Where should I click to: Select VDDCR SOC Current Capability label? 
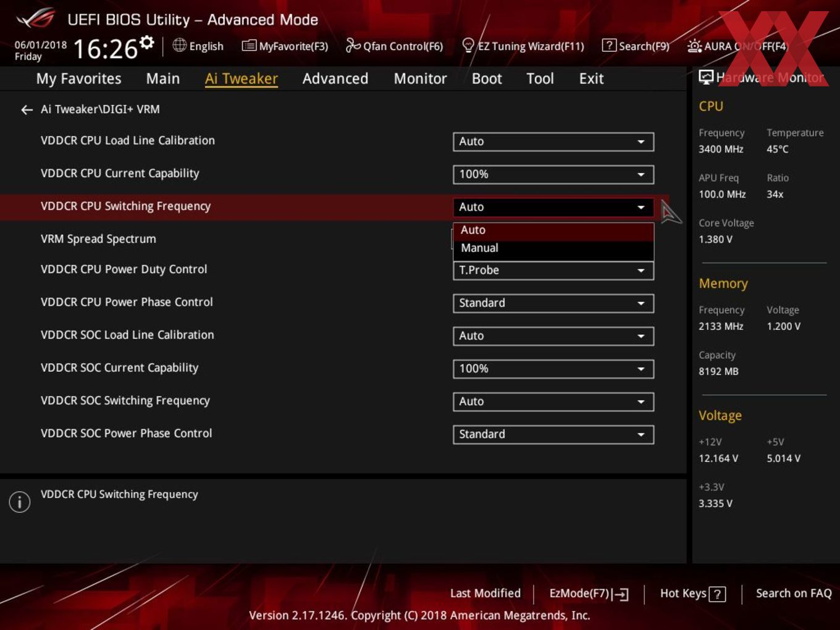(119, 367)
